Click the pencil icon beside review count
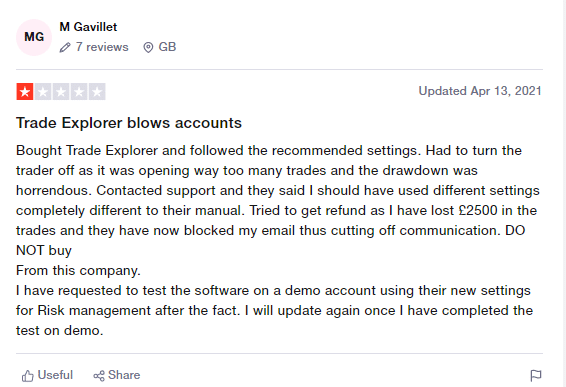This screenshot has height=387, width=566. (x=65, y=47)
